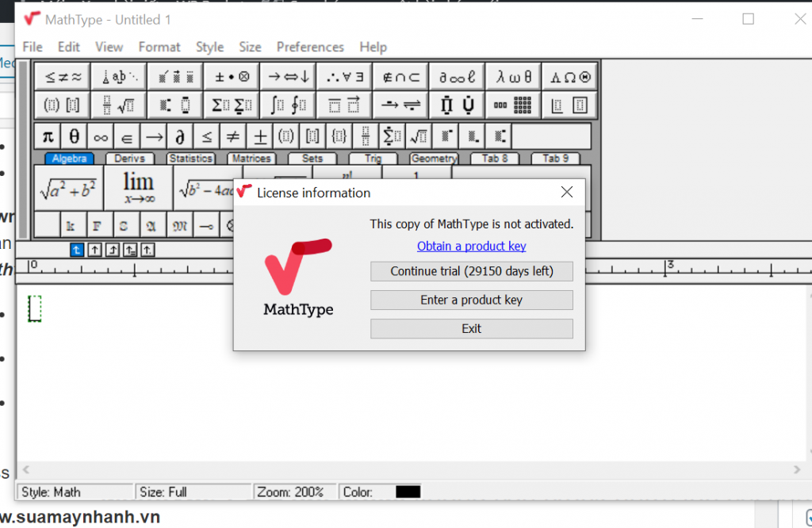The height and width of the screenshot is (528, 812).
Task: Select the left-justified tab stop
Action: point(77,250)
